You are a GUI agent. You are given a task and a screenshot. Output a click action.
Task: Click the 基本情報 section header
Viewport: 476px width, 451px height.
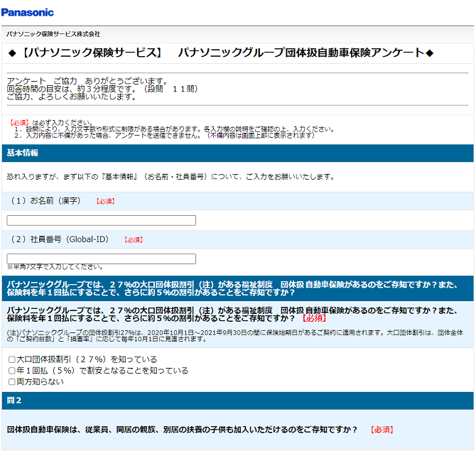(x=238, y=153)
